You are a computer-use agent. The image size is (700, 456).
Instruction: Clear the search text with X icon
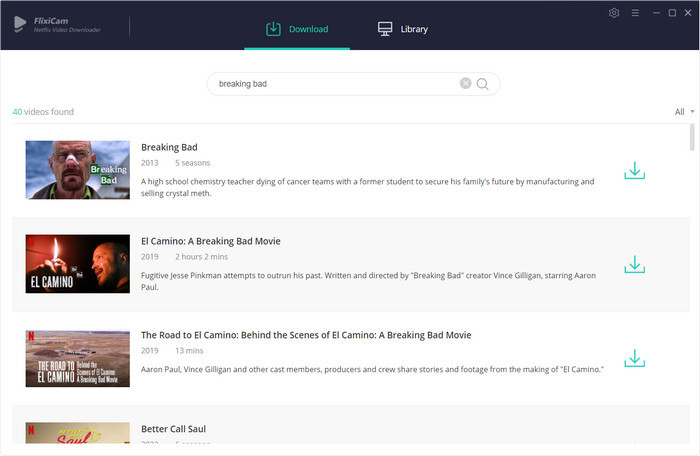[x=465, y=83]
